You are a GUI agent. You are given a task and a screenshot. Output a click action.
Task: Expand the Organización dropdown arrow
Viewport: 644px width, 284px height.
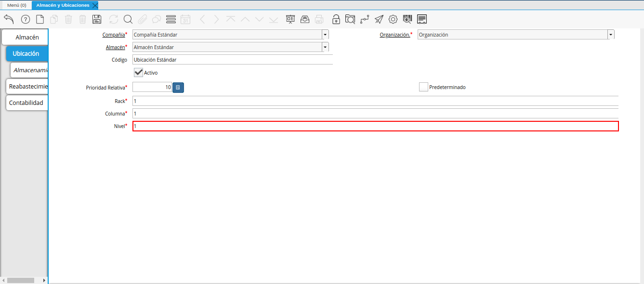click(611, 35)
